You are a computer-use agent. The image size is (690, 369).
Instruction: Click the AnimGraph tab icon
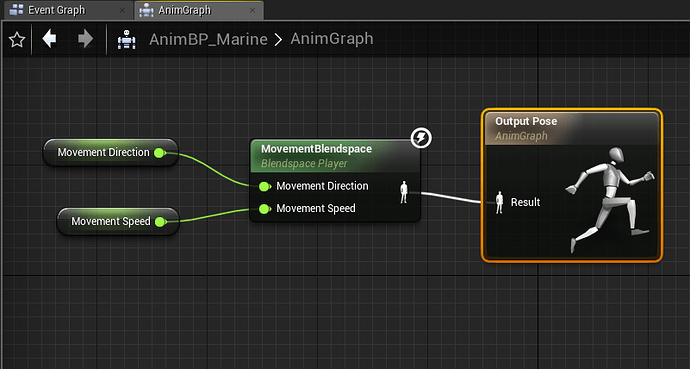(x=147, y=10)
